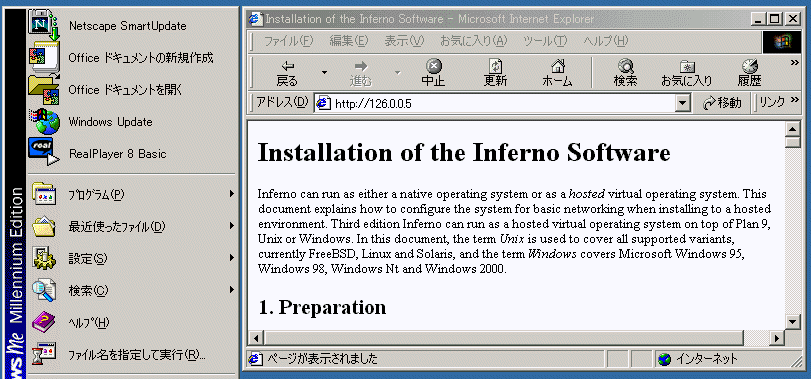Screen dimensions: 811x379
Task: Click the disabled 進む forward button
Action: point(361,73)
